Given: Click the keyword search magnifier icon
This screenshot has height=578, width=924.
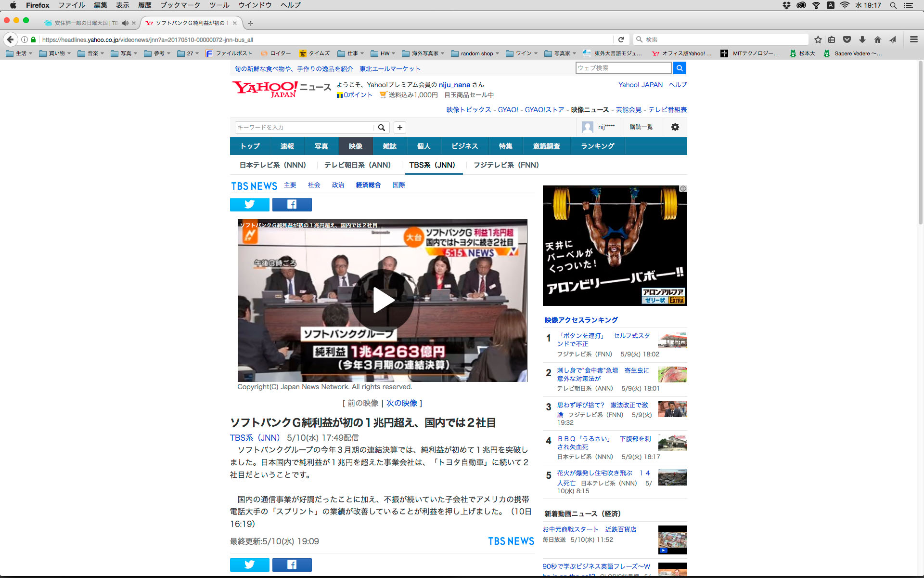Looking at the screenshot, I should (381, 128).
